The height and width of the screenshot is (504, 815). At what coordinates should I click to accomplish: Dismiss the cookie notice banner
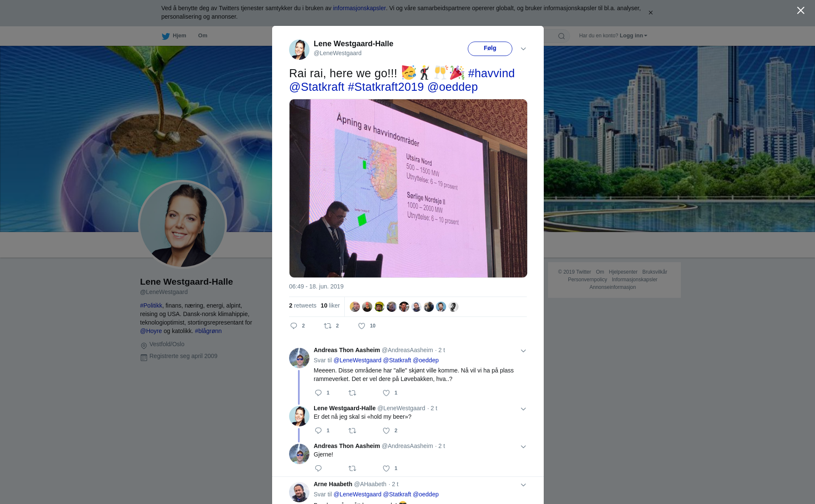[x=650, y=13]
